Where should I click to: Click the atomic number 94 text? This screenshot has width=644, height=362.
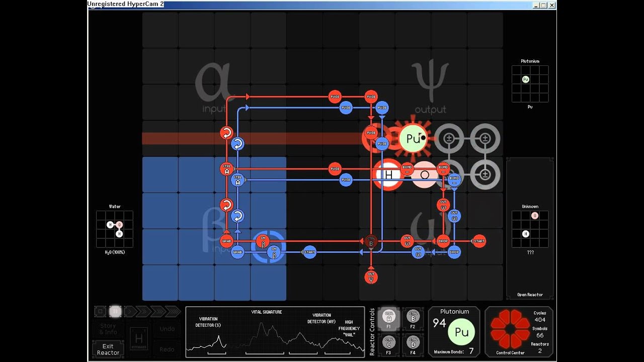click(439, 323)
